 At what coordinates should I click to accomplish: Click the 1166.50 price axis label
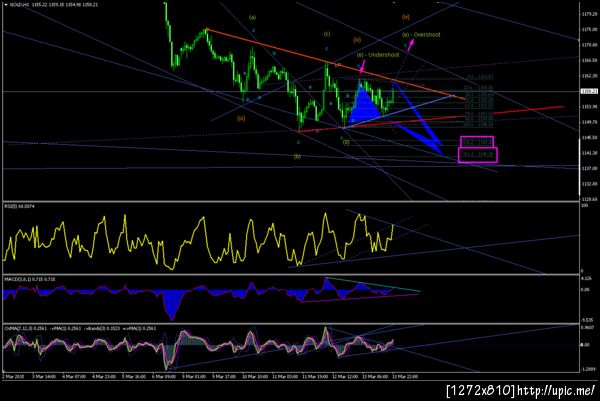pyautogui.click(x=589, y=60)
